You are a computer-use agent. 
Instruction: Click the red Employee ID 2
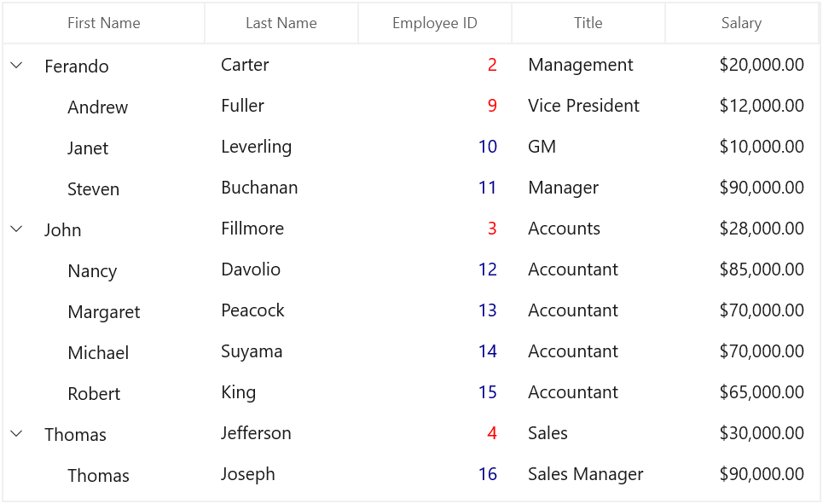[492, 65]
